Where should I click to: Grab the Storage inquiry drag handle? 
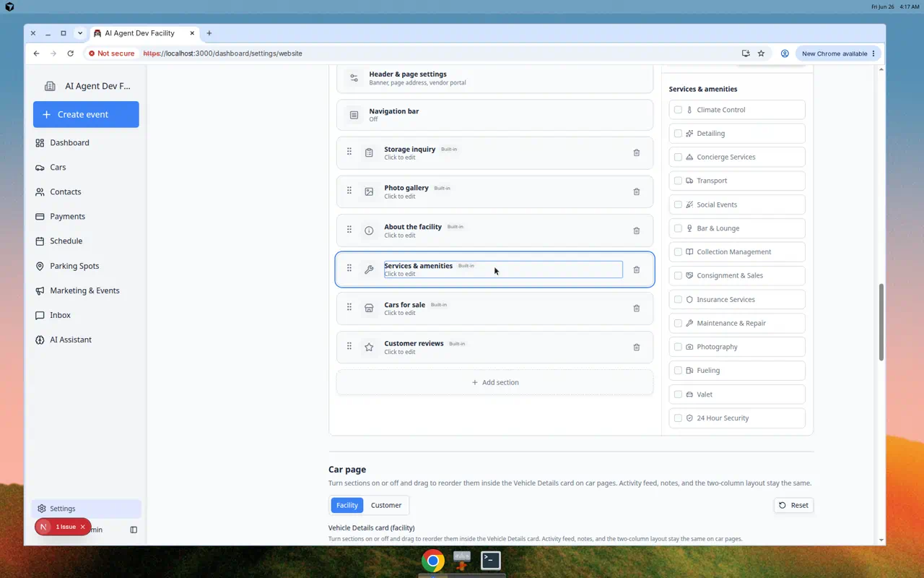coord(349,152)
